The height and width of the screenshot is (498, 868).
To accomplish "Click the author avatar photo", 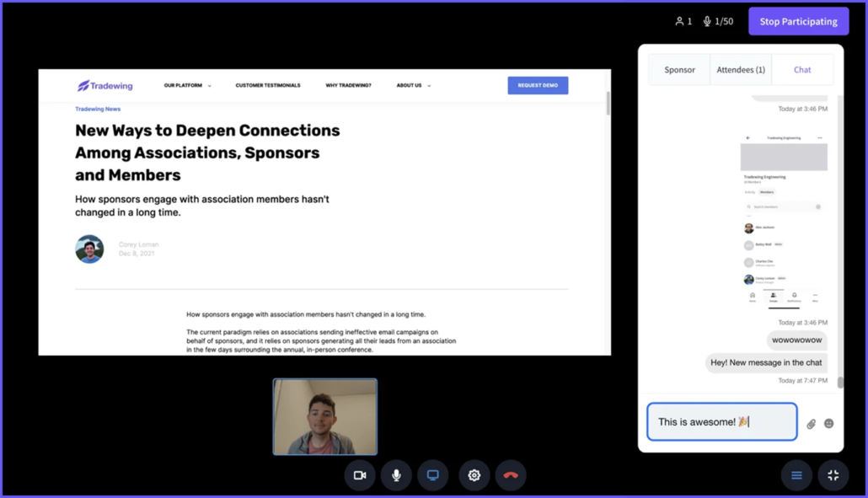I will (89, 249).
